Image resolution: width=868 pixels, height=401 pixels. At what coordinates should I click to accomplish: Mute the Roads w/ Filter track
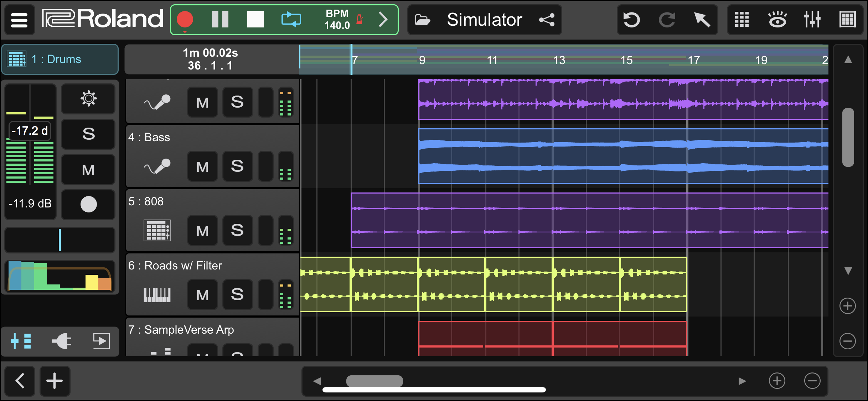click(x=202, y=295)
